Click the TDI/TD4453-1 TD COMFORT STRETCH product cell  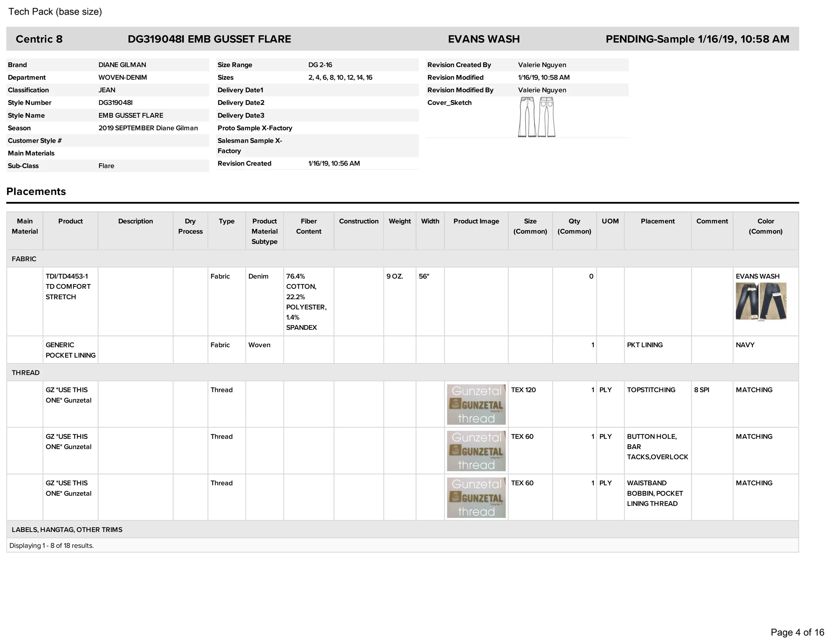tap(71, 302)
